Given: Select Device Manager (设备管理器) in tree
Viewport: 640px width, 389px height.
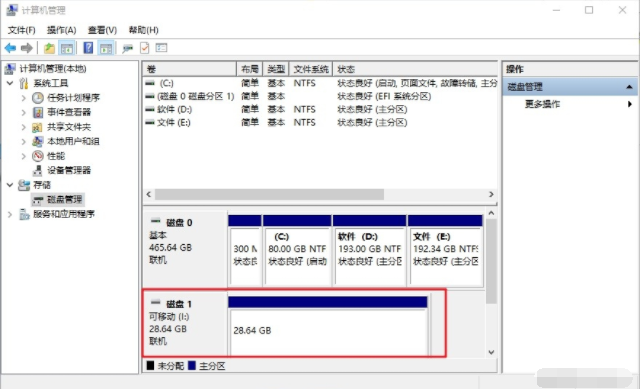Looking at the screenshot, I should pos(69,170).
